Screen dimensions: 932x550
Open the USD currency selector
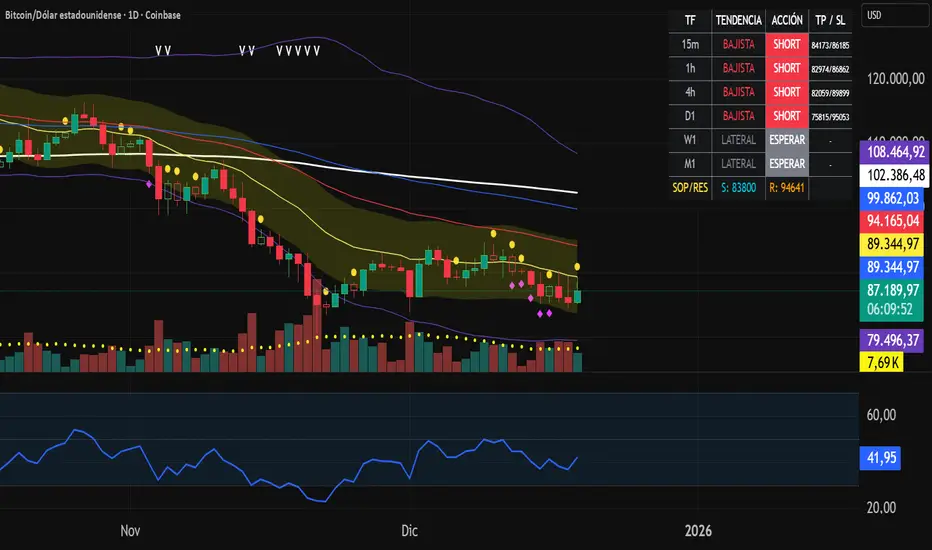894,16
